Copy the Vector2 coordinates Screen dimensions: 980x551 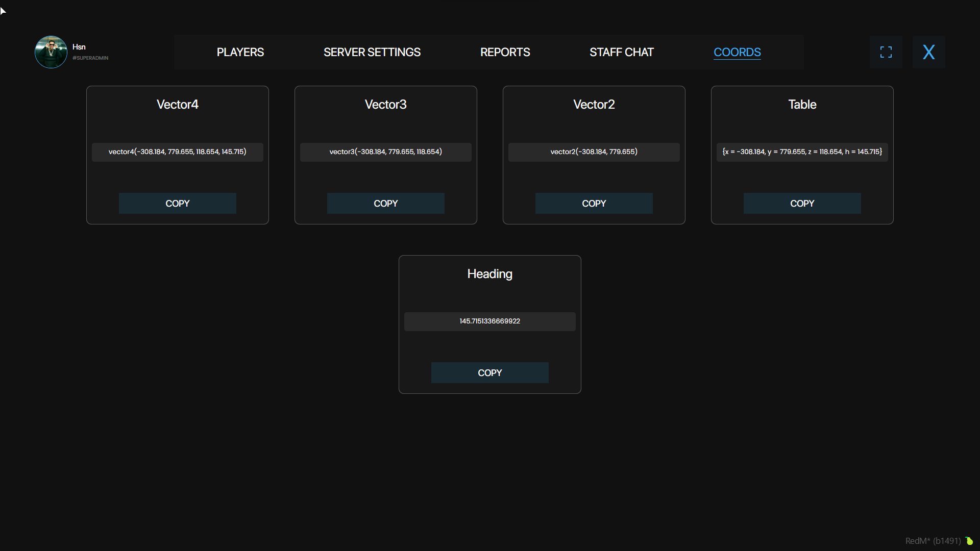[x=594, y=203]
